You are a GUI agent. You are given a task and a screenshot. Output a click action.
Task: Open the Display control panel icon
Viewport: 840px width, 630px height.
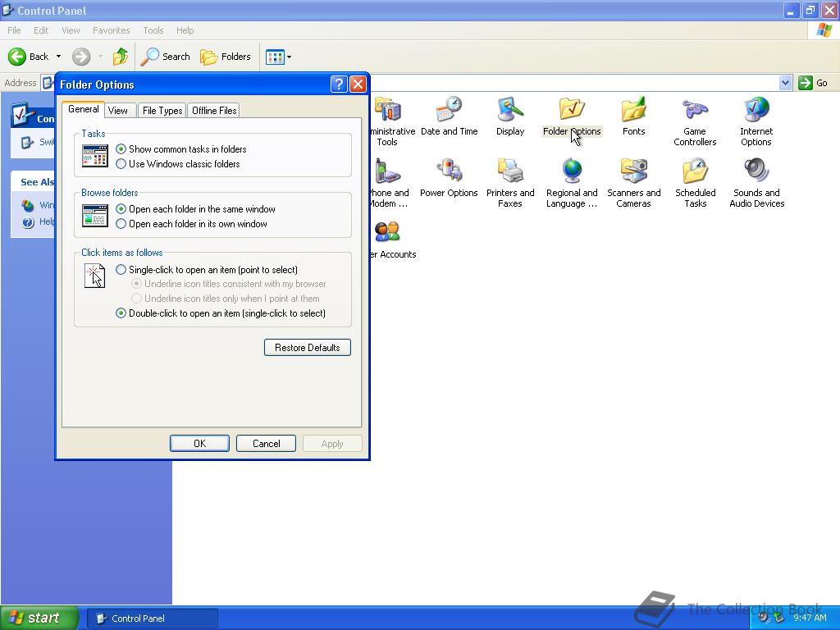coord(510,116)
